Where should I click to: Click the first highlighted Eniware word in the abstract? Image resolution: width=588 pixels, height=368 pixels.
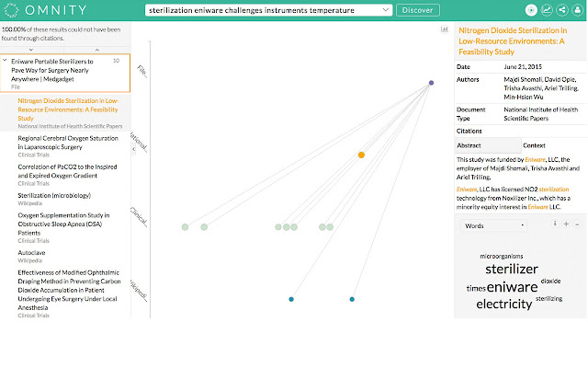535,159
